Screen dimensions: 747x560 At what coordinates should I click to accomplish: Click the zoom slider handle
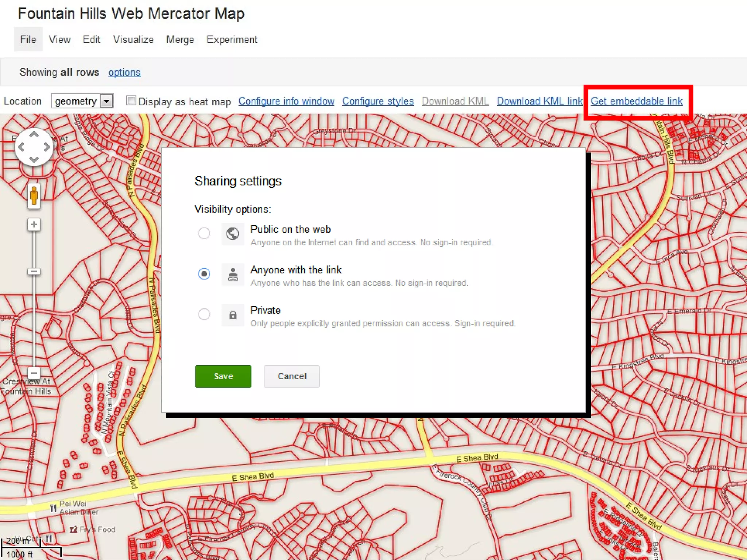point(34,271)
